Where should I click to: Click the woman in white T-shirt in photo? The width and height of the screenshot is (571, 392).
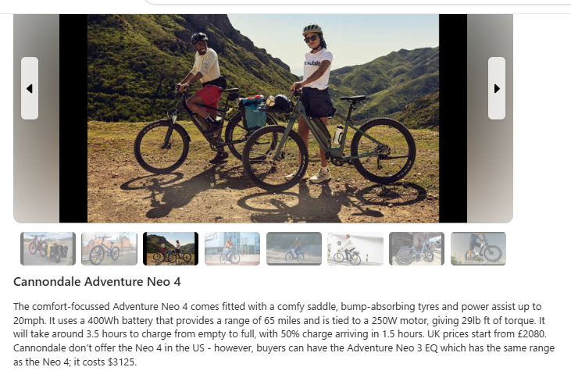tap(314, 102)
